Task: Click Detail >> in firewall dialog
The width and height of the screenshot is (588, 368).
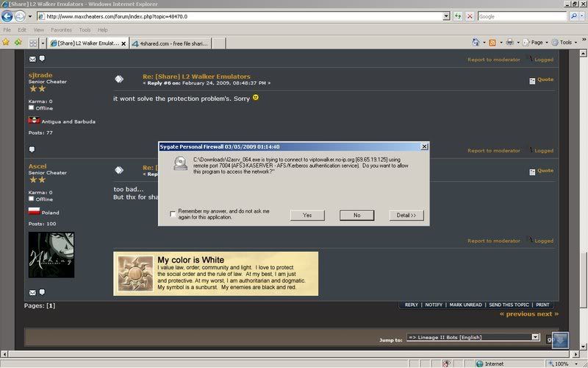Action: pos(406,215)
